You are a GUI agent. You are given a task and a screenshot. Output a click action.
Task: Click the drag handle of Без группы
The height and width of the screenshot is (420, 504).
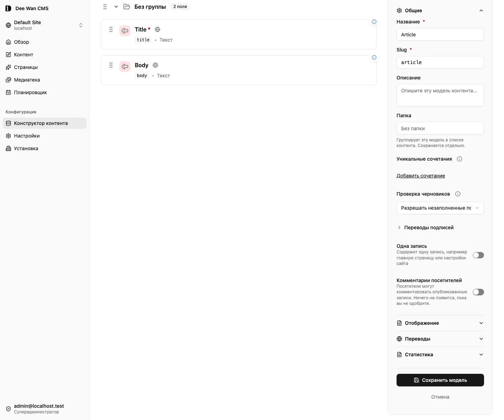(x=105, y=7)
